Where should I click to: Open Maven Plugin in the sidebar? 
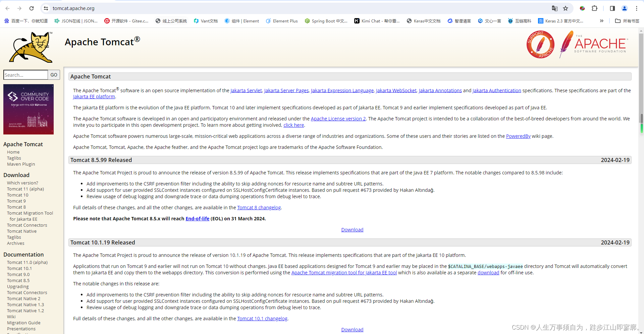(21, 164)
